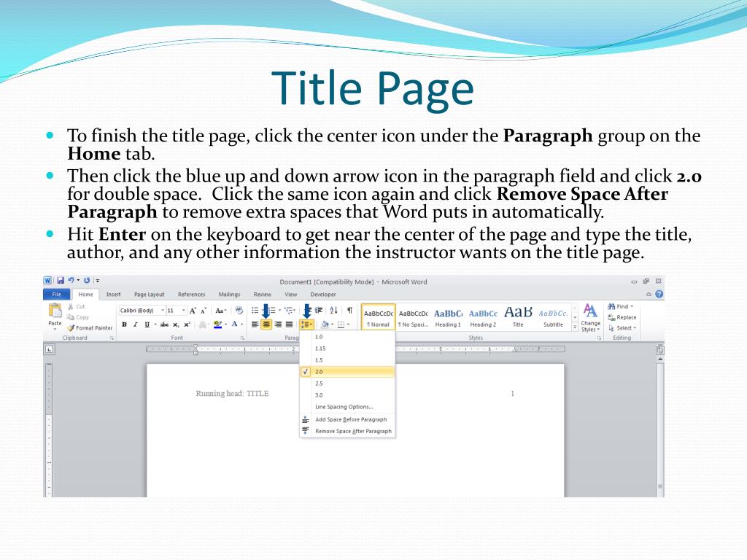Toggle Italic formatting button

pyautogui.click(x=136, y=324)
